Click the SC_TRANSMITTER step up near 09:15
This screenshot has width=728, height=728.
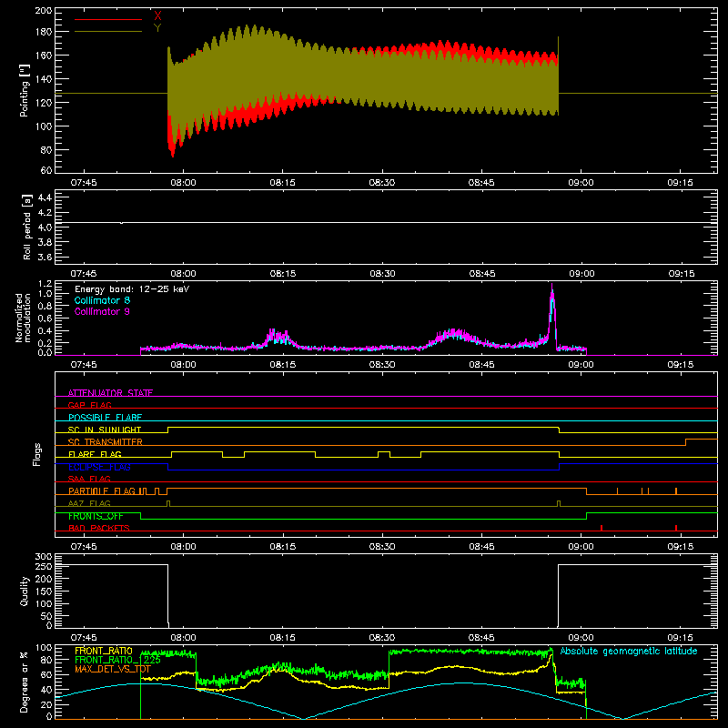click(686, 441)
